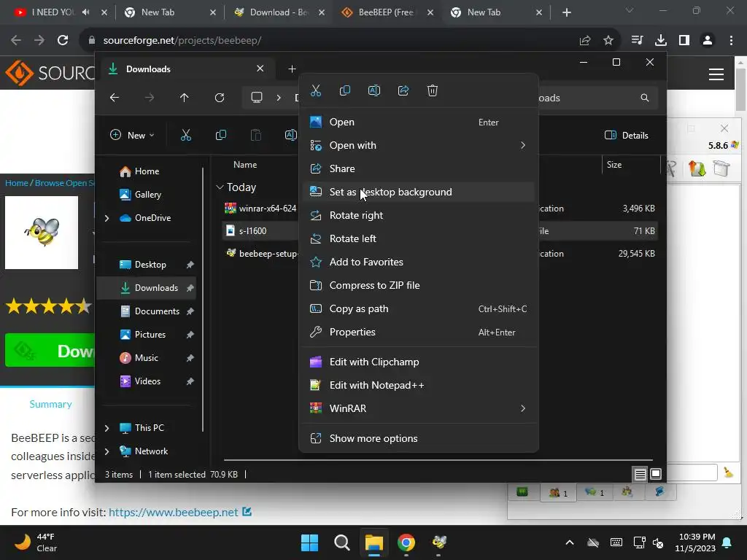This screenshot has width=747, height=560.
Task: Select Edit with Clipchamp
Action: 418,362
